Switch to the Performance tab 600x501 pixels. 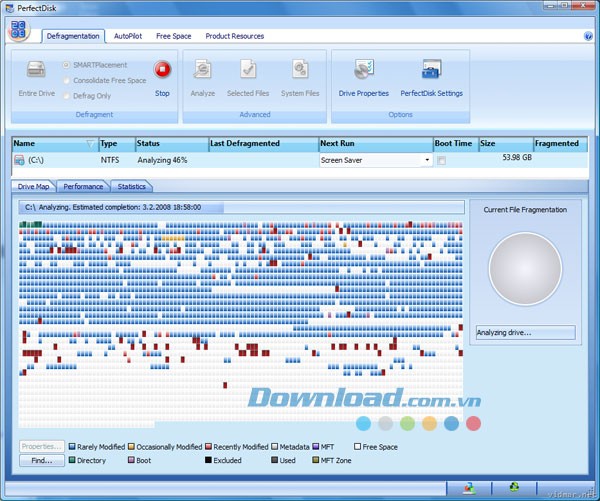click(83, 186)
